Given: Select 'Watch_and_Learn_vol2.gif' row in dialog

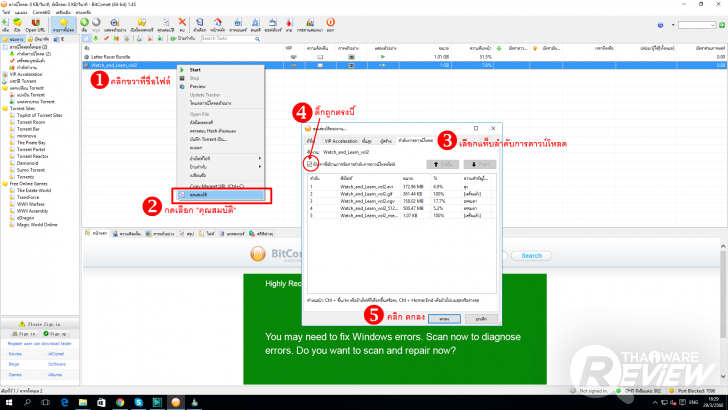Looking at the screenshot, I should 402,194.
